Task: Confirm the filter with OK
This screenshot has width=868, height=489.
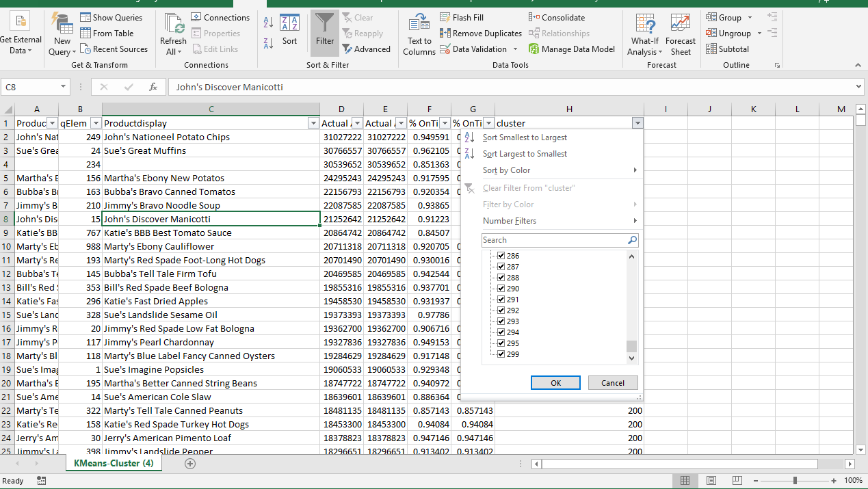Action: [x=555, y=383]
